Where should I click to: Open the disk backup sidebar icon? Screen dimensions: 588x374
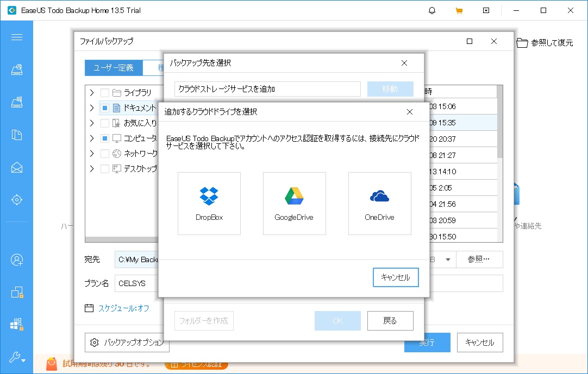click(17, 69)
